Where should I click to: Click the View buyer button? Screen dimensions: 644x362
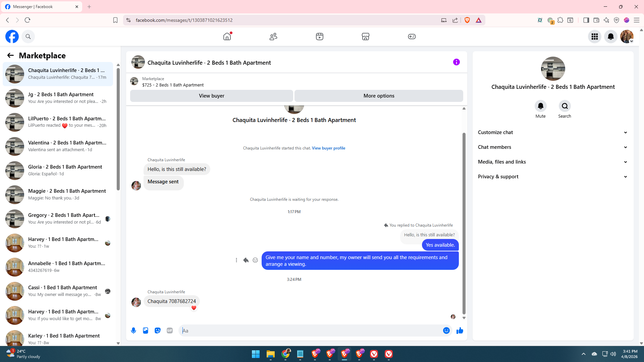(x=211, y=96)
